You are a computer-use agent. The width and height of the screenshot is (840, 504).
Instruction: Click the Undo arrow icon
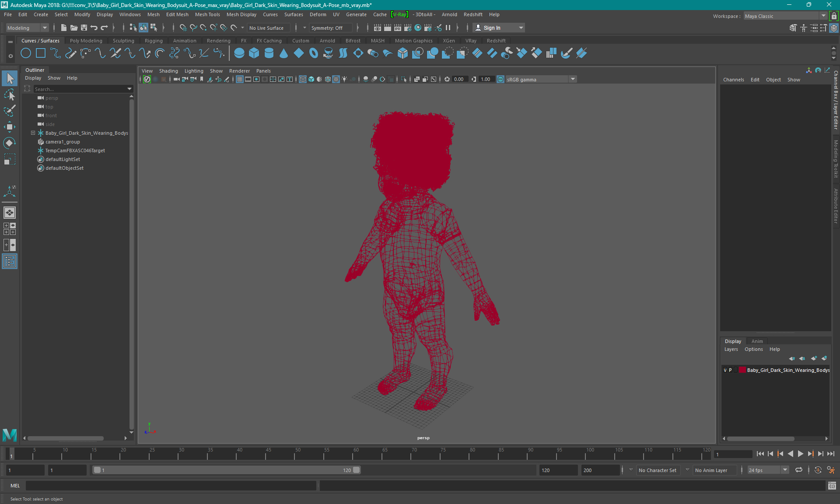(94, 28)
